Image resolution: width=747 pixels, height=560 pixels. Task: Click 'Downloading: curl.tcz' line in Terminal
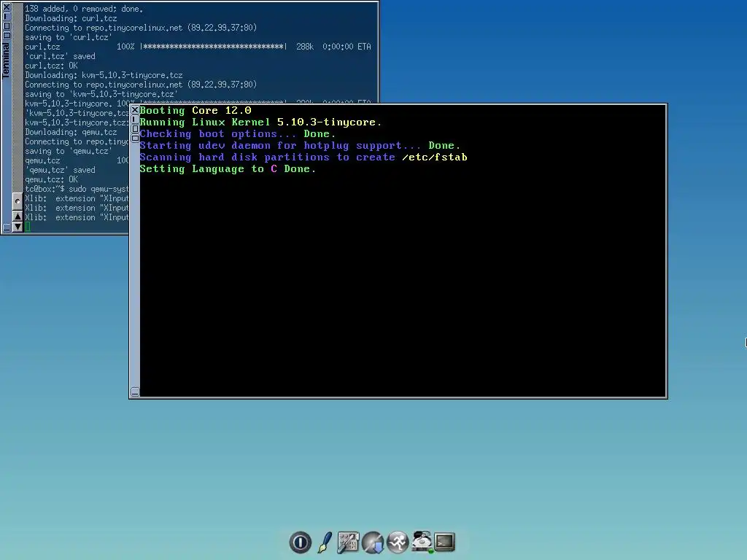[71, 18]
